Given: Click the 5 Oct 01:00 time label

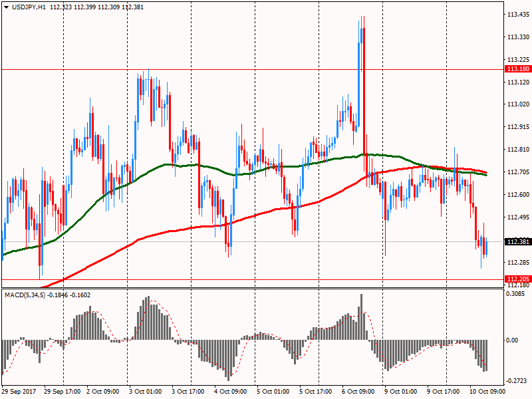Looking at the screenshot, I should tap(273, 392).
